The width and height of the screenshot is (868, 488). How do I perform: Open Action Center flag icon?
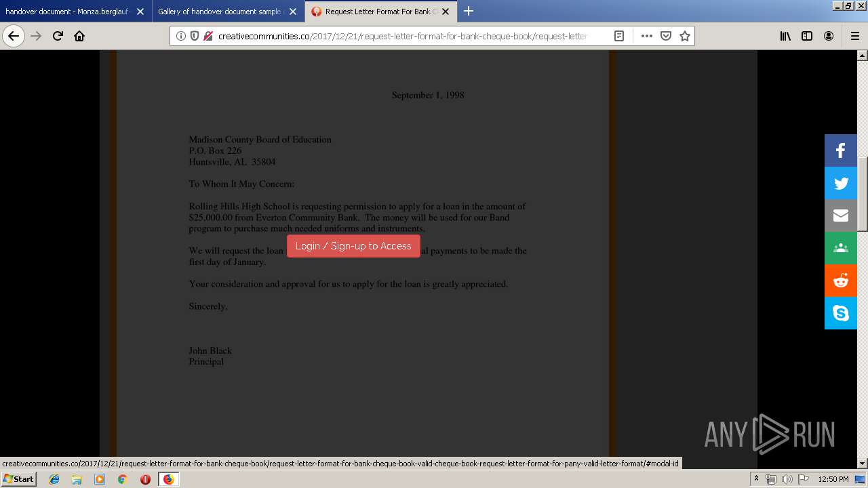point(804,479)
